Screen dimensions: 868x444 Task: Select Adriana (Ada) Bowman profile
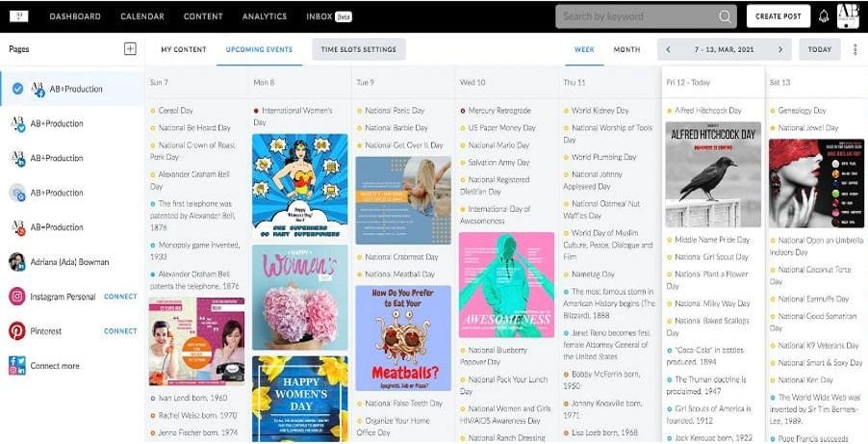[69, 262]
